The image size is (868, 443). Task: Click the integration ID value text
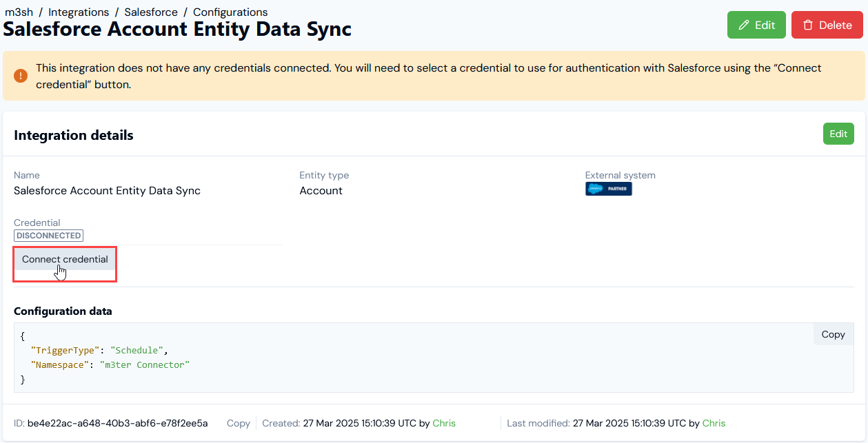point(117,423)
